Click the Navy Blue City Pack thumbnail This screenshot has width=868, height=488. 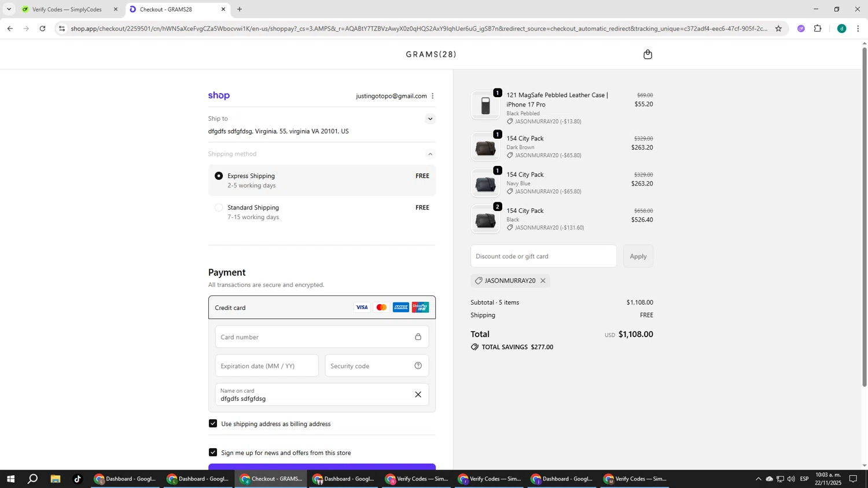point(486,183)
